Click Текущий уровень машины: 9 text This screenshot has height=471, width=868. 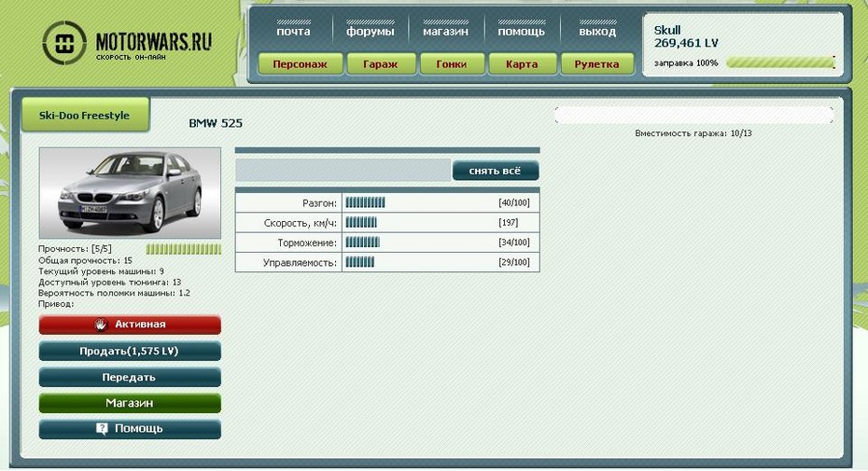tap(101, 271)
